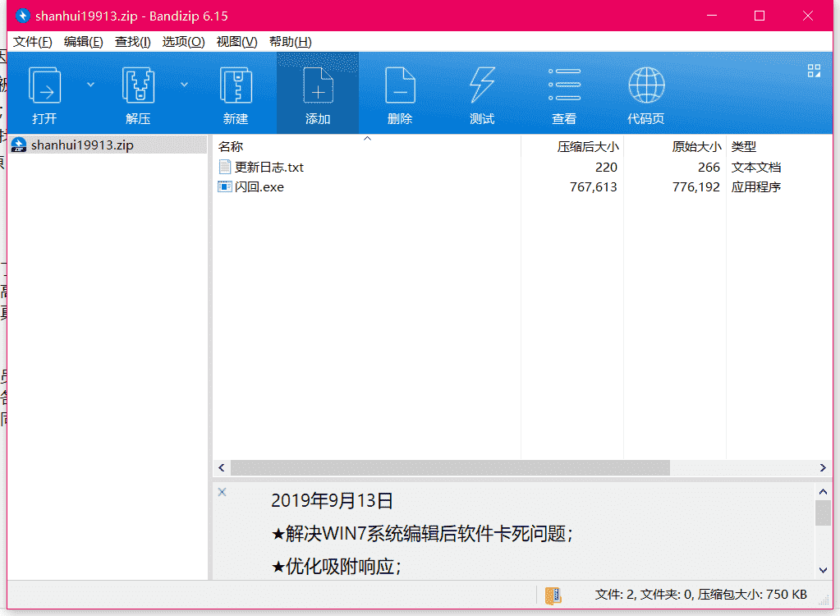Click the comment pane scroll down arrow

tap(823, 571)
